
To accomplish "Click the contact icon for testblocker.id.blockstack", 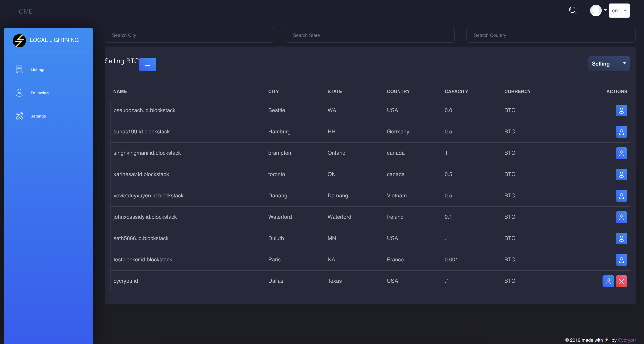I will [622, 260].
